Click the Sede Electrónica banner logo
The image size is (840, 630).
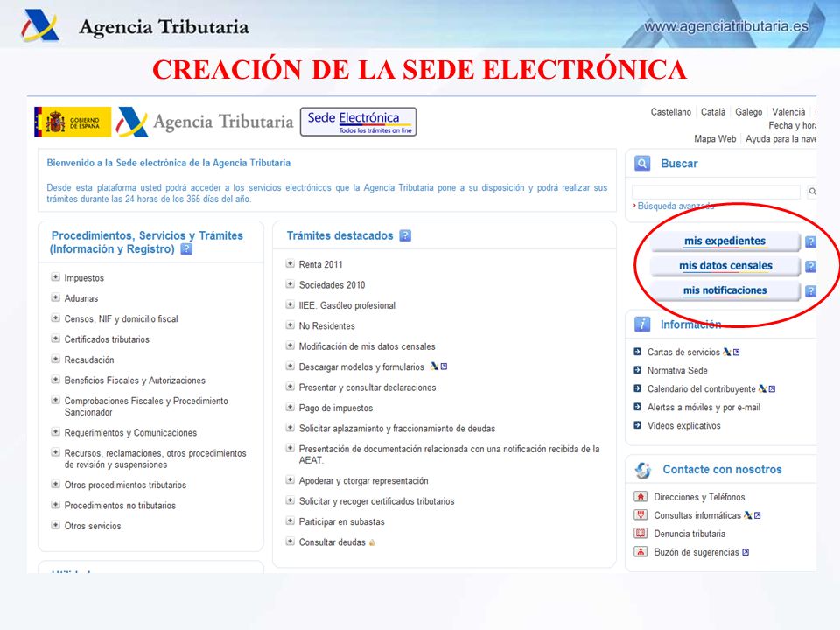point(359,122)
